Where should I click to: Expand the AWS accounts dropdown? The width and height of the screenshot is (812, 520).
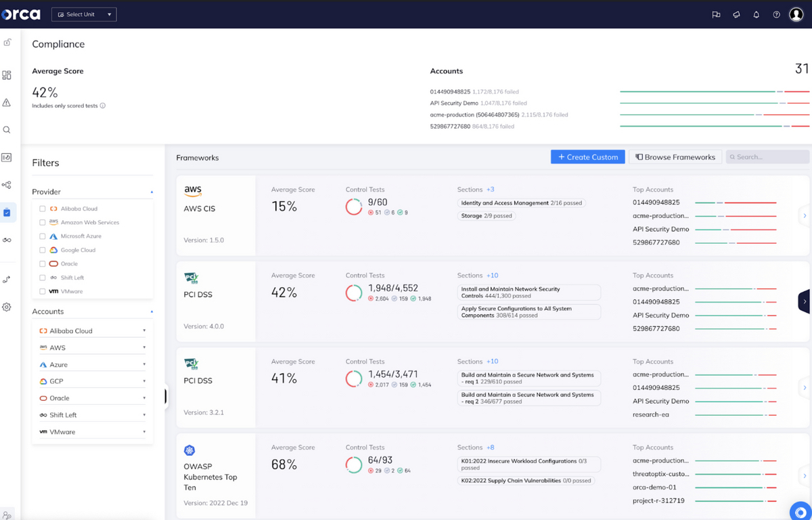pos(144,347)
